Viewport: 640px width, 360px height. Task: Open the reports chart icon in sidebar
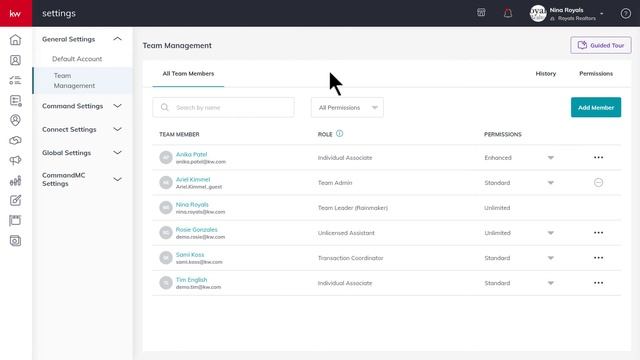(15, 180)
